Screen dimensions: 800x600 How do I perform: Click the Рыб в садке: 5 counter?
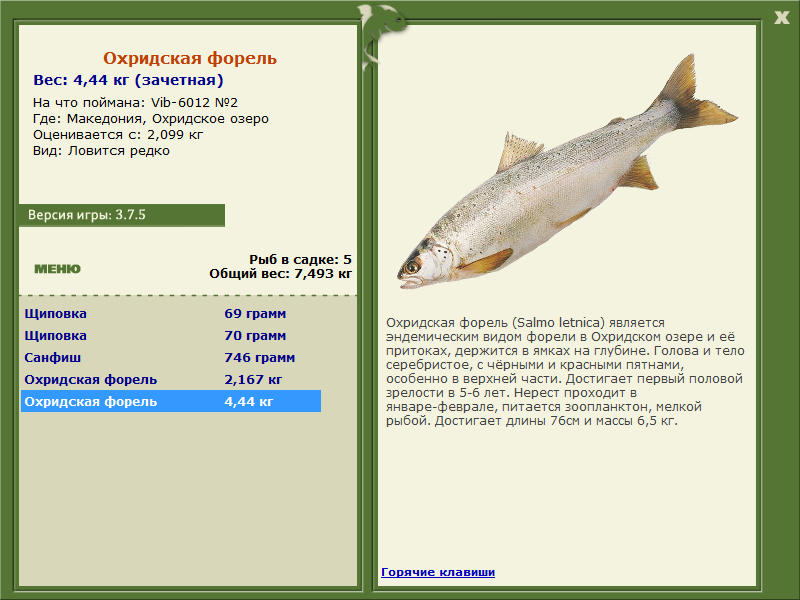click(x=300, y=259)
